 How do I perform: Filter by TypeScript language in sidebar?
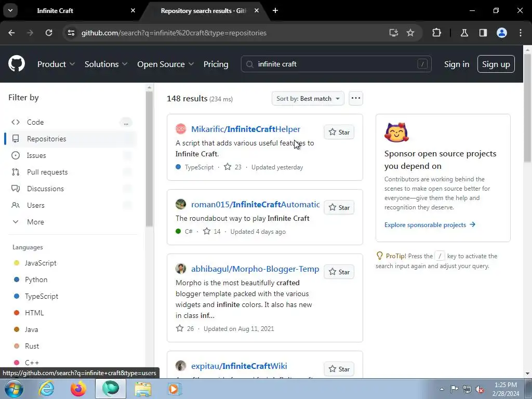pyautogui.click(x=42, y=296)
